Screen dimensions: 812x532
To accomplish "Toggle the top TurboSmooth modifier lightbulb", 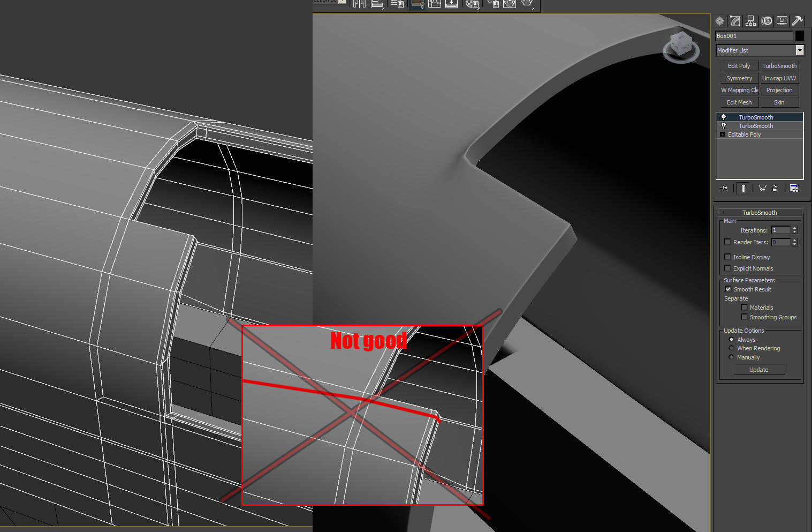I will tap(723, 117).
